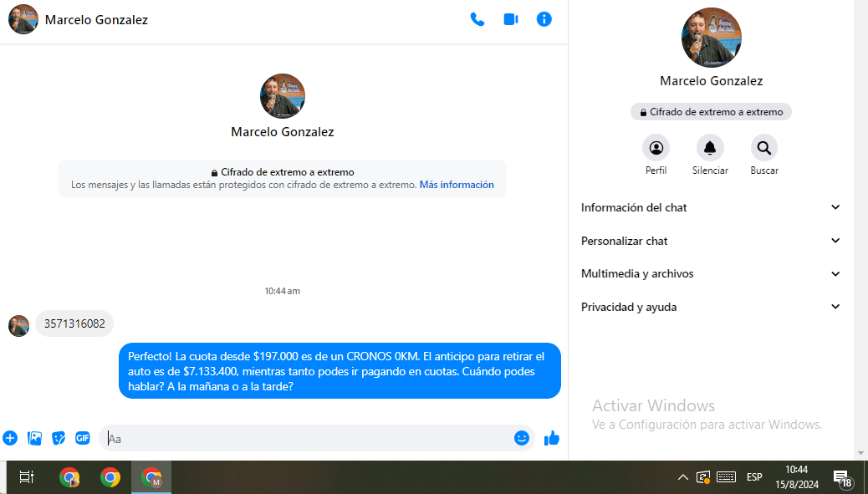Open the emoji picker in the message box
Viewport: 868px width, 494px height.
(x=522, y=438)
